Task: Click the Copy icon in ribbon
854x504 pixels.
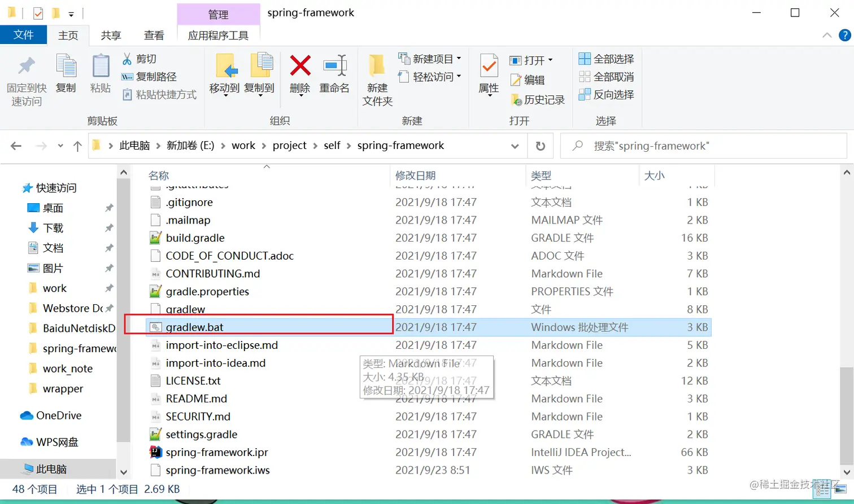Action: 66,66
